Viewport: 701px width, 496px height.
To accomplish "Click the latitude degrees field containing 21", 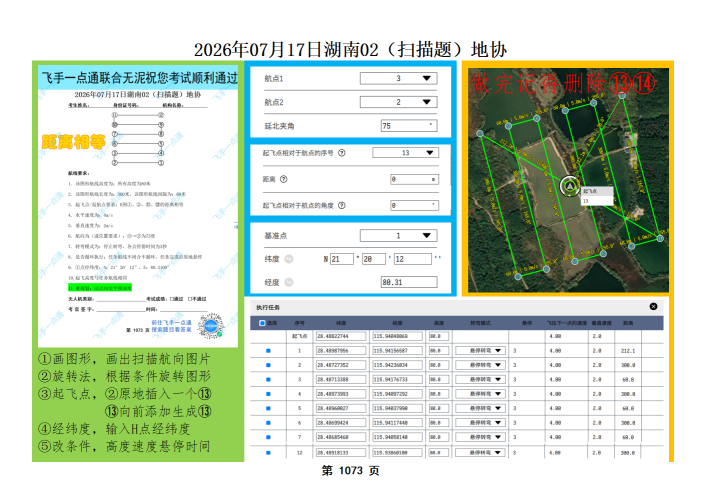I will [342, 259].
